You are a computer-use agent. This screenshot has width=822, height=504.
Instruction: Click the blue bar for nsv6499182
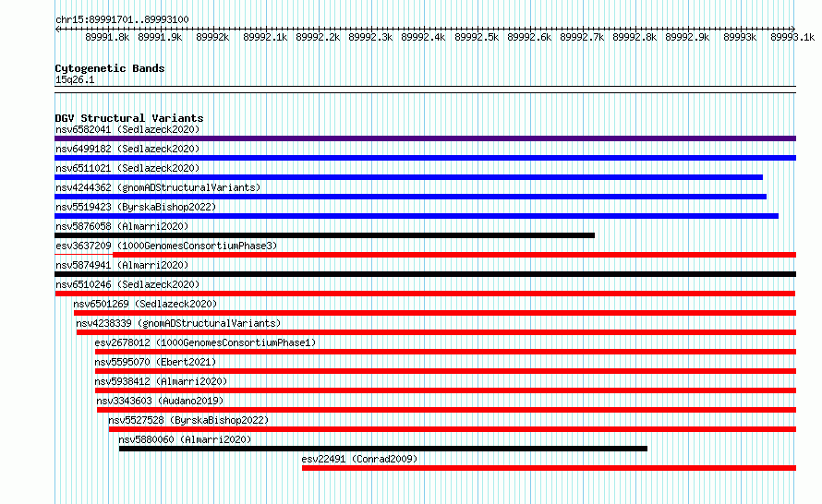425,158
